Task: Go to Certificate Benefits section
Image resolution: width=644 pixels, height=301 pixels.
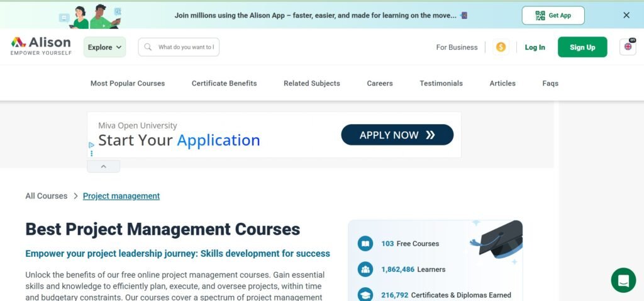Action: (225, 83)
